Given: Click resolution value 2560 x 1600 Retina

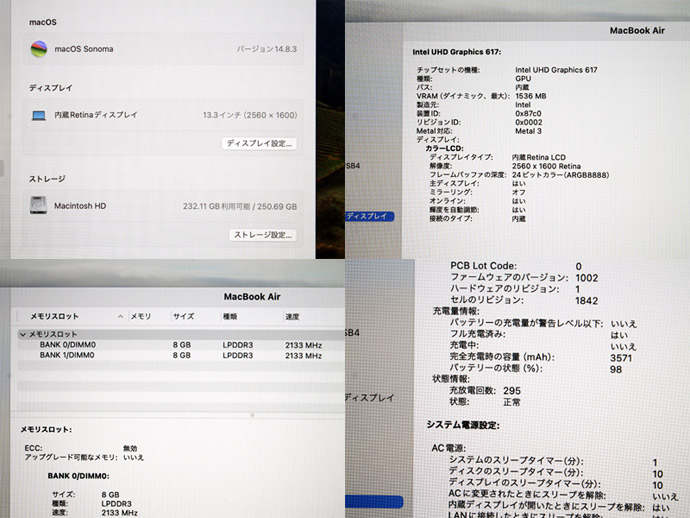Looking at the screenshot, I should pos(546,166).
